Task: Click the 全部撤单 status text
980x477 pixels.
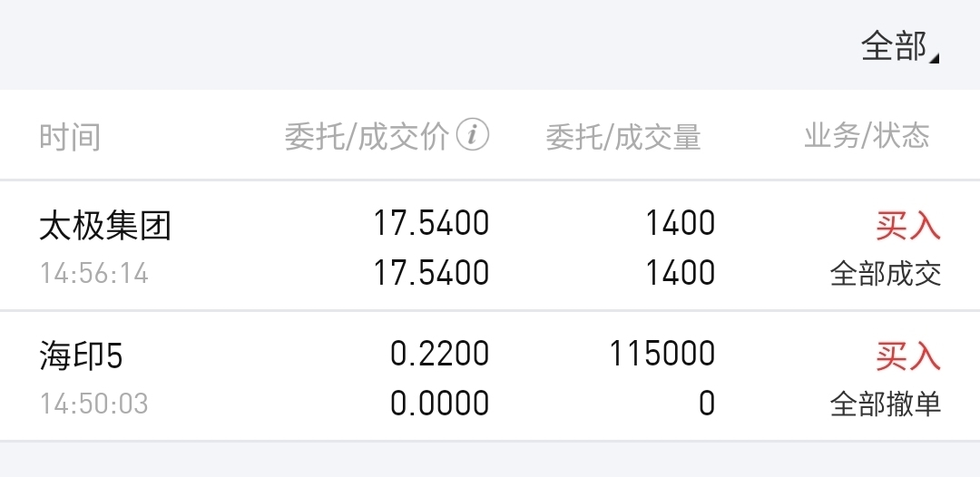Action: pos(886,404)
